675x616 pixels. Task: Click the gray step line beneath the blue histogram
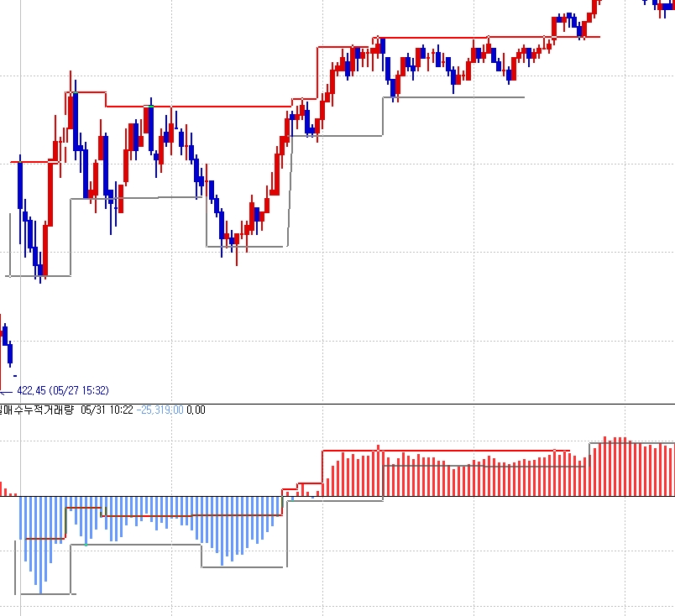134,545
